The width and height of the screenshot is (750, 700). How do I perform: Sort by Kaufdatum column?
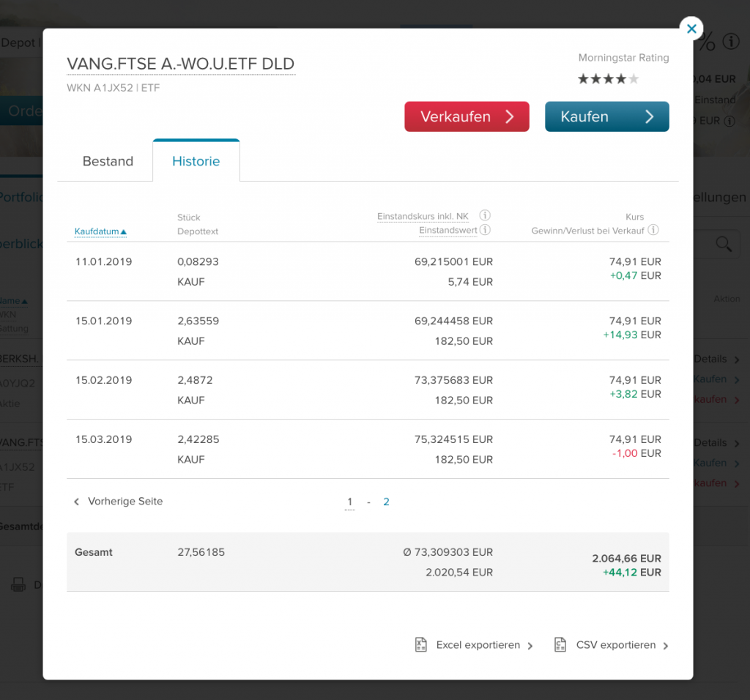(100, 231)
